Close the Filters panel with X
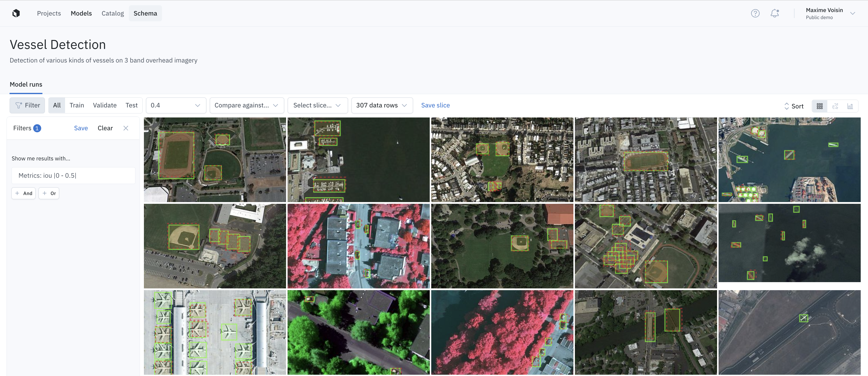Screen dimensions: 868x376 pyautogui.click(x=126, y=128)
